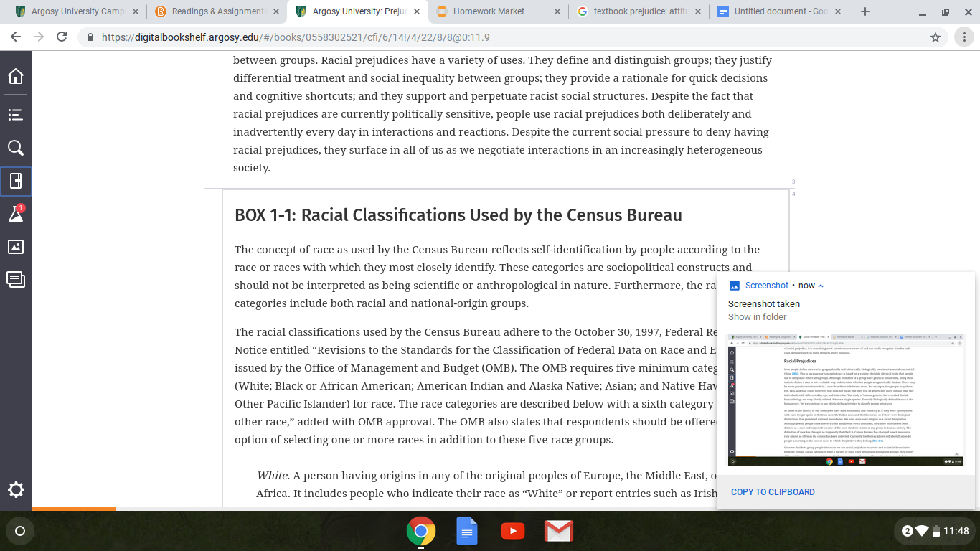Open the table of contents list icon

click(x=16, y=114)
